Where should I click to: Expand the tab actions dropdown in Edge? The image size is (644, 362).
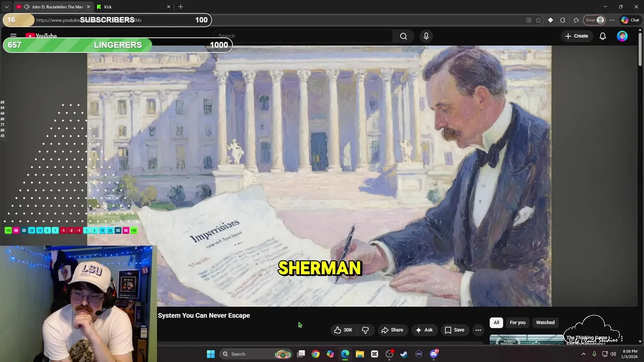coord(6,7)
